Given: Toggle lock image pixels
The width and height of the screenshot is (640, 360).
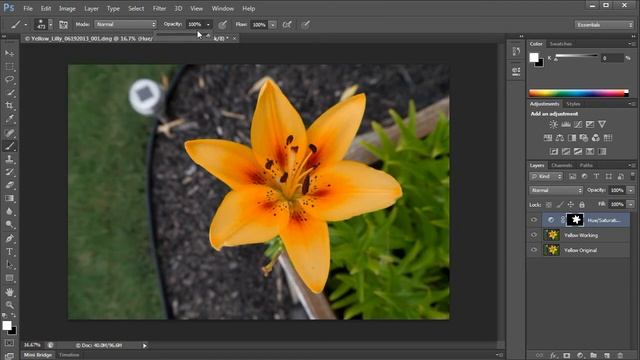Looking at the screenshot, I should (560, 204).
